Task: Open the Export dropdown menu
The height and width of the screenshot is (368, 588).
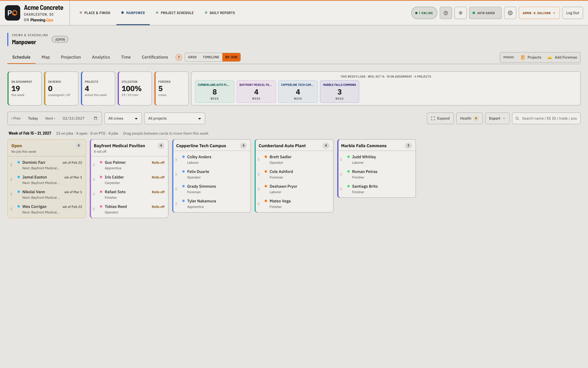Action: [497, 118]
